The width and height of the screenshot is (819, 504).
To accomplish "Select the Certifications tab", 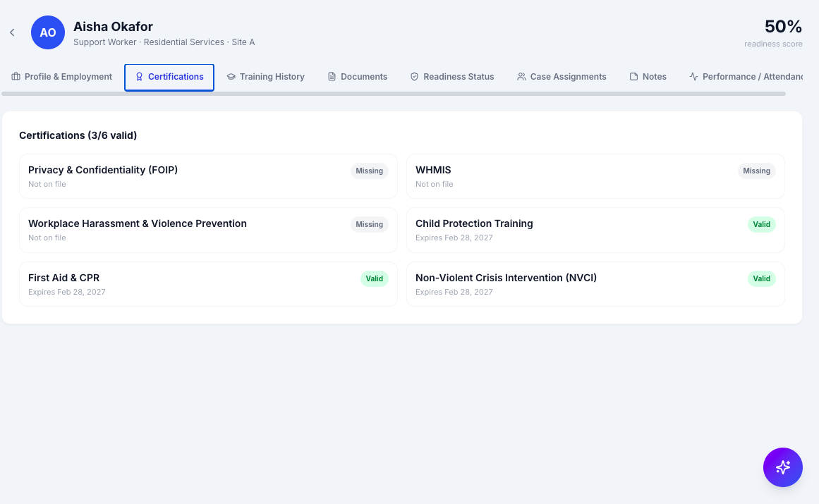I will [x=169, y=78].
